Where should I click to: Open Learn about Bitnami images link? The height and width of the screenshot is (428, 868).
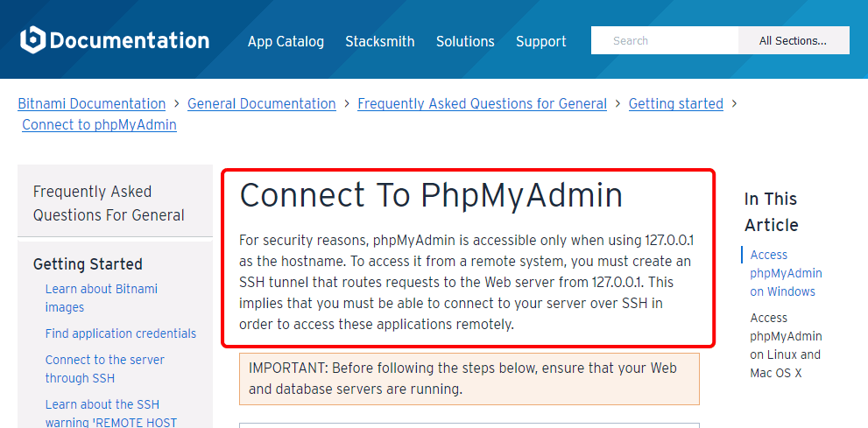(x=102, y=298)
